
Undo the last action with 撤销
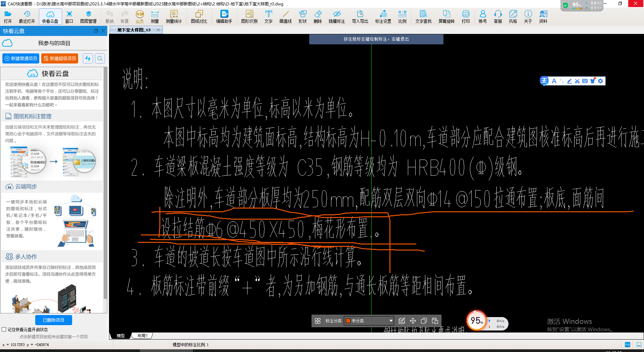click(x=109, y=16)
